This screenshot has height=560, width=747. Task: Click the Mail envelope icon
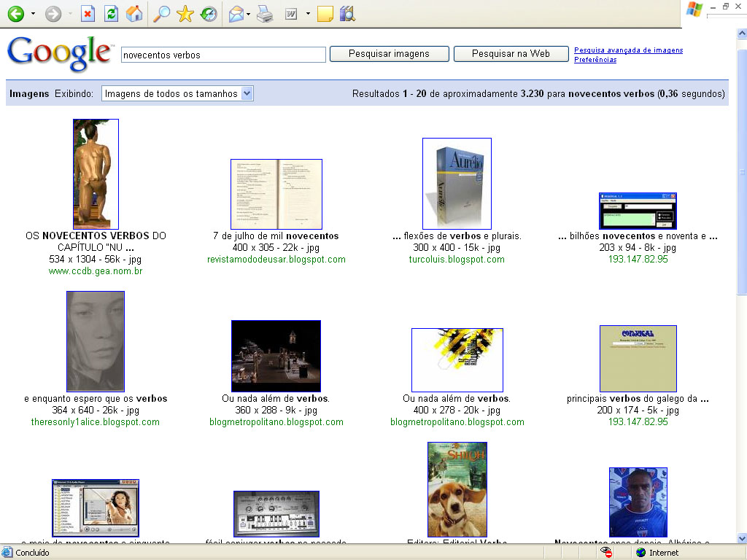236,13
